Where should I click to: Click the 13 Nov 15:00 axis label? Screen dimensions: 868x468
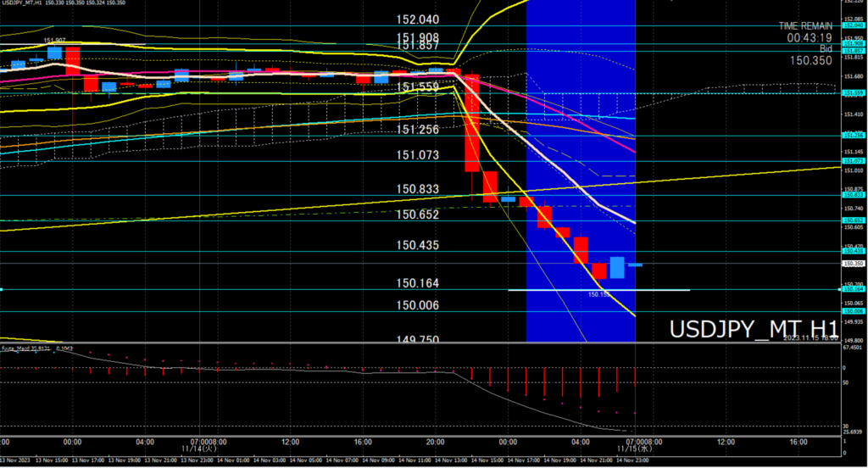[x=51, y=460]
